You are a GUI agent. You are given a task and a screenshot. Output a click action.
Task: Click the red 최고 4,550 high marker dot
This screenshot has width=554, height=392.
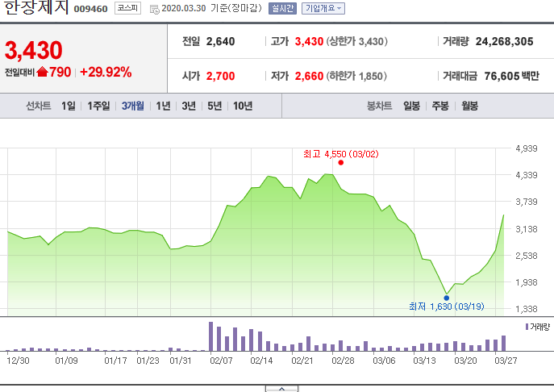pyautogui.click(x=340, y=163)
